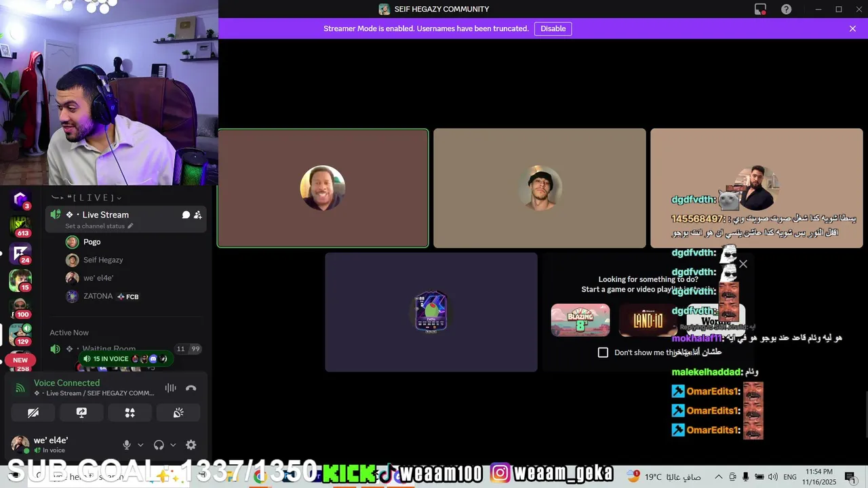Open Help icon in title bar
868x488 pixels.
click(x=787, y=9)
